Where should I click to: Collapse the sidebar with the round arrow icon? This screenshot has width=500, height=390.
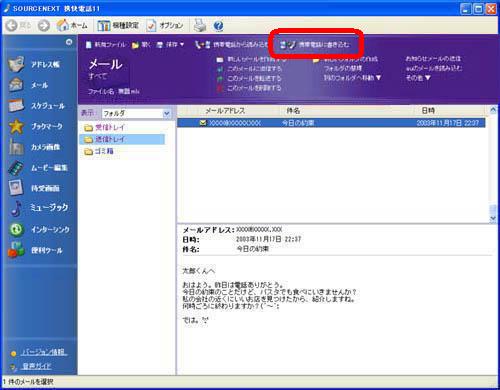69,42
